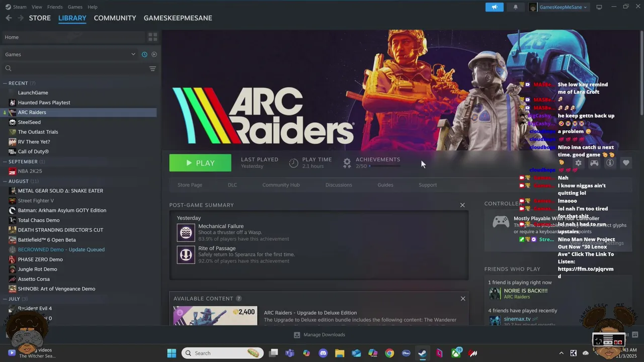Close the Post-Game Summary panel

462,205
